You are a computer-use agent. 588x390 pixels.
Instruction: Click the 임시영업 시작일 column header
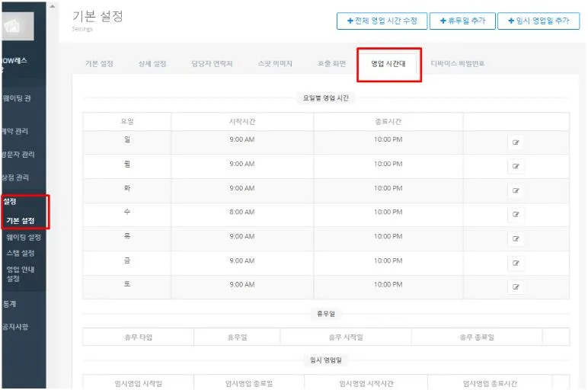(x=139, y=384)
